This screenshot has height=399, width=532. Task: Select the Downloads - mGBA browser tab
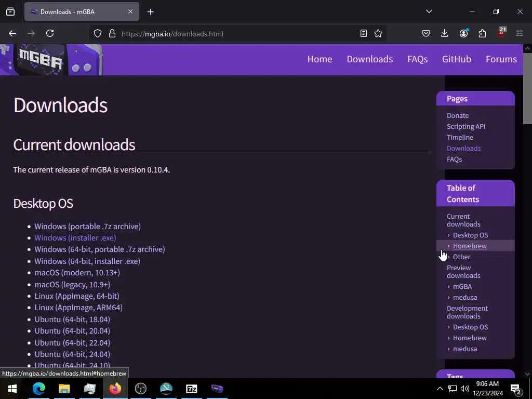pyautogui.click(x=82, y=11)
